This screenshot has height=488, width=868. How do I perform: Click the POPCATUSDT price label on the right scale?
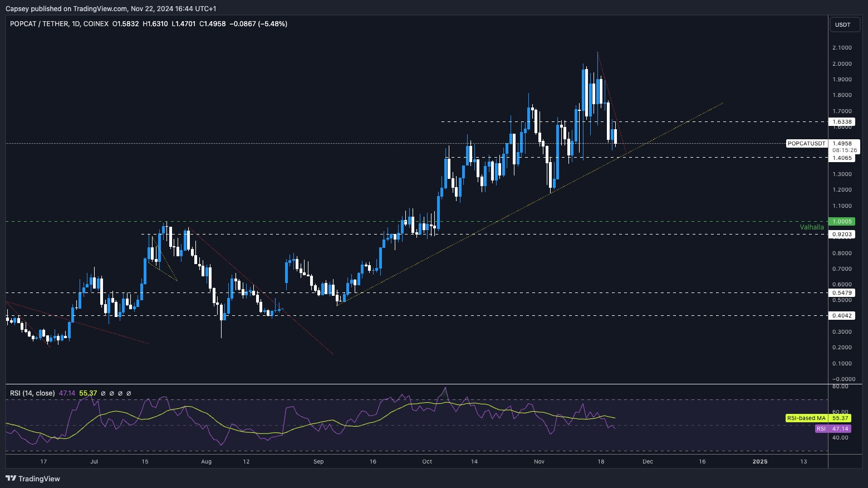tap(807, 143)
